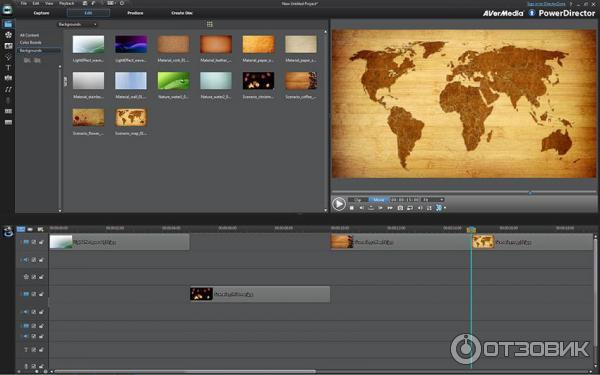Open the Media Room

[x=8, y=24]
